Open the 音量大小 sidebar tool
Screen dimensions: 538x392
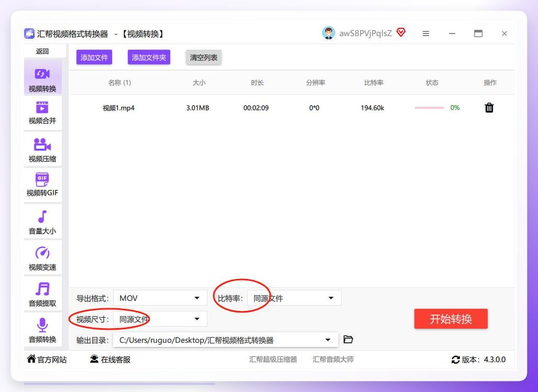pos(42,221)
